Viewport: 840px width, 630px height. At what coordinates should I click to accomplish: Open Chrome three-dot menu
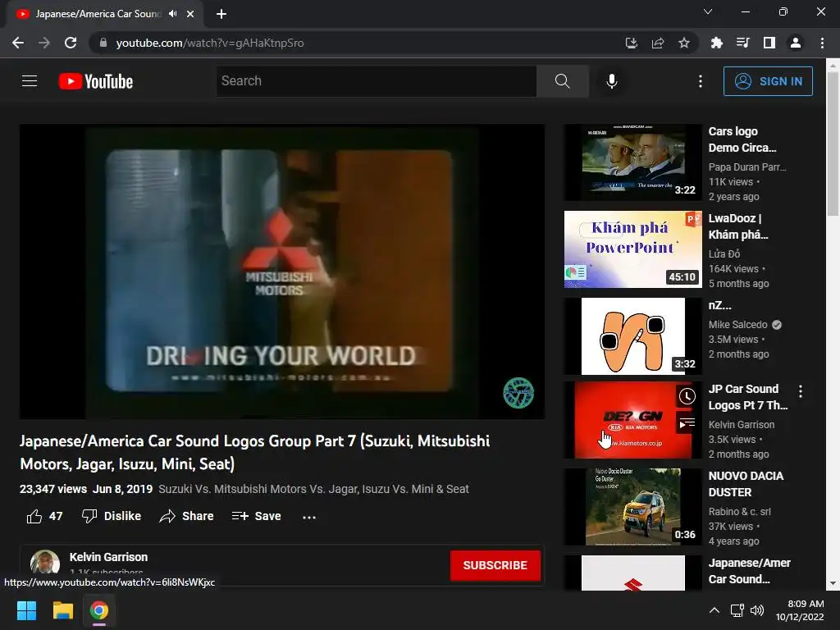click(x=822, y=43)
